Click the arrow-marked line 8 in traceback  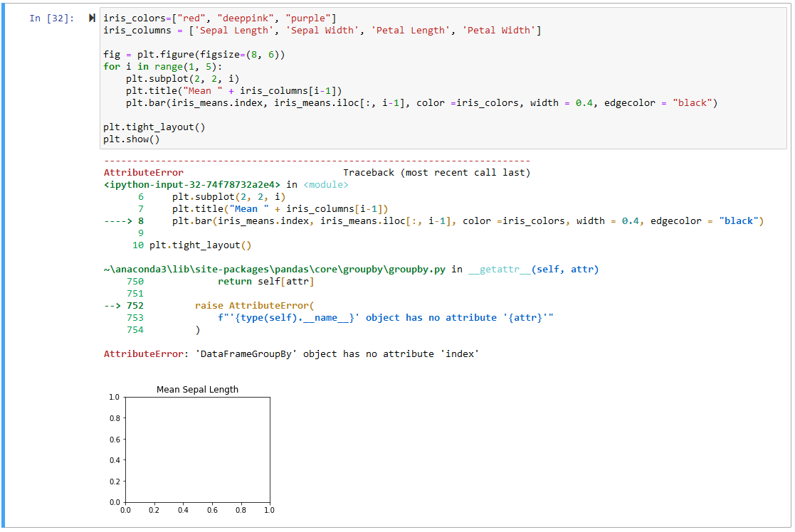coord(434,221)
